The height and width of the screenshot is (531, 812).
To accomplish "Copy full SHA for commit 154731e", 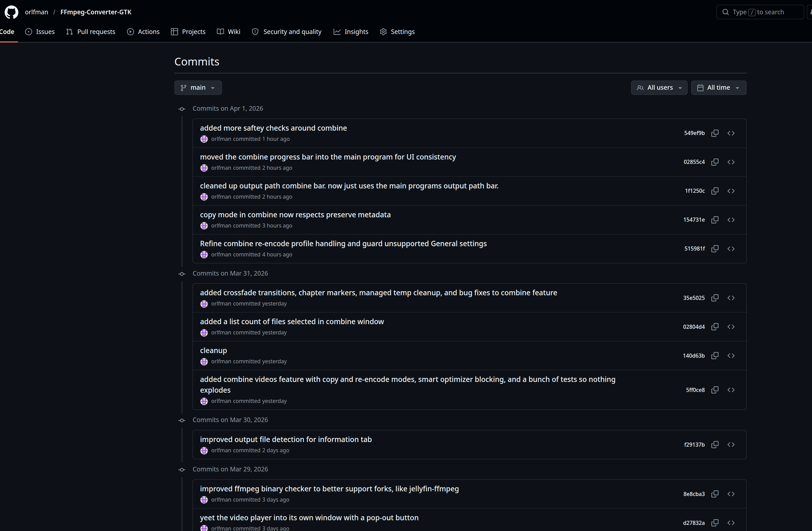I will coord(715,220).
